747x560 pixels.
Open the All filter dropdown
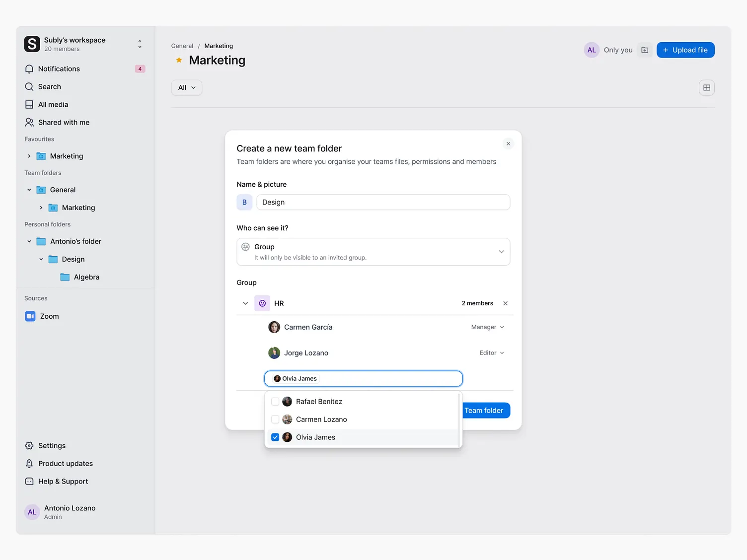[186, 87]
